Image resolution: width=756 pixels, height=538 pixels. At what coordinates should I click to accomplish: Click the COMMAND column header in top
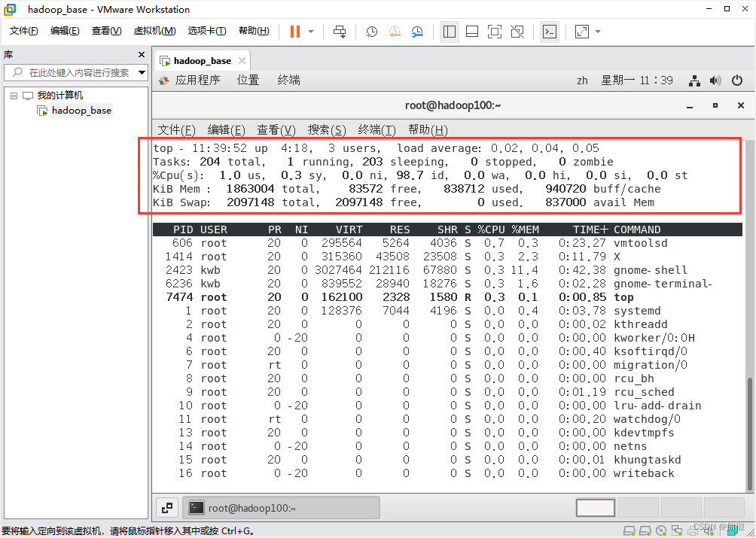637,229
